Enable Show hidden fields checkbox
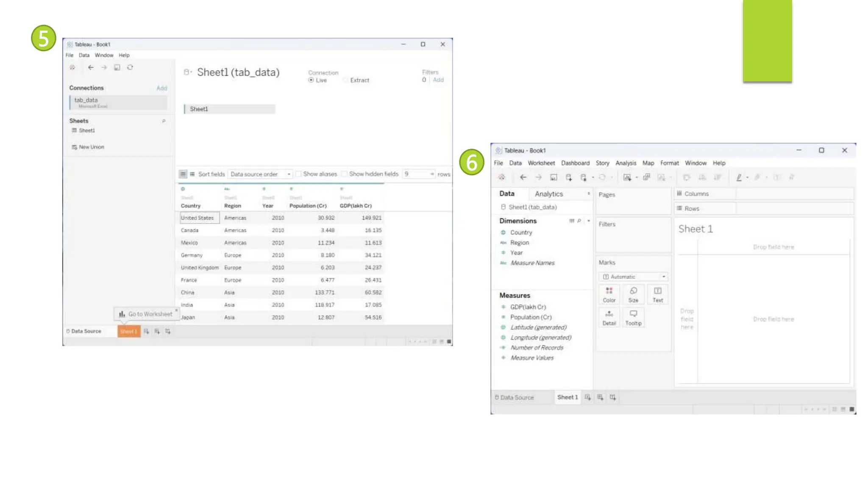868x488 pixels. click(345, 174)
